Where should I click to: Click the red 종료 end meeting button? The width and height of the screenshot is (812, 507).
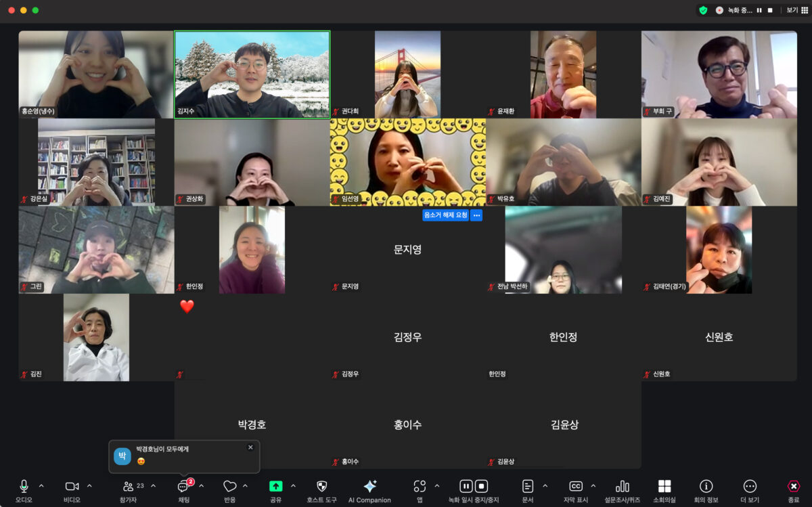794,486
